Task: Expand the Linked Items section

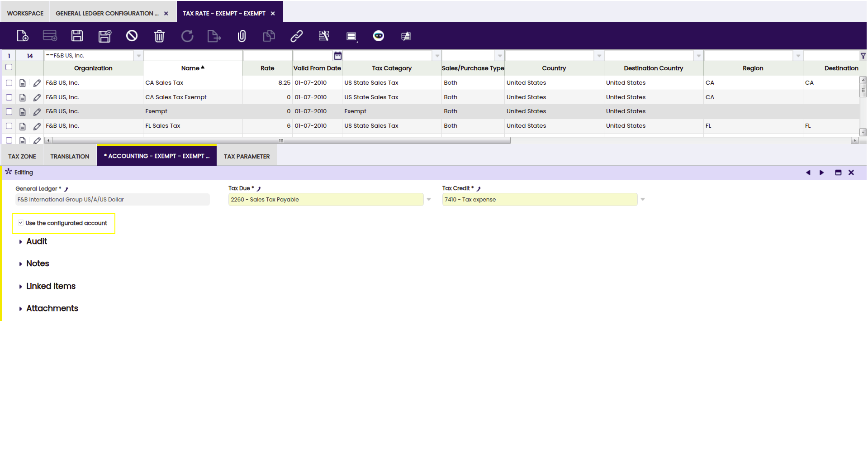Action: 50,286
